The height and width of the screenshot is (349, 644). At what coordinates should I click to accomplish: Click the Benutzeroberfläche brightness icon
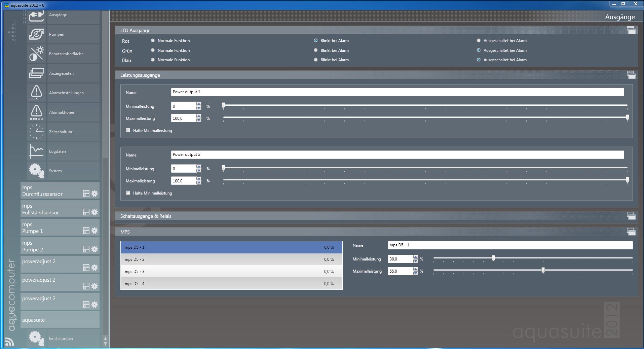(36, 54)
